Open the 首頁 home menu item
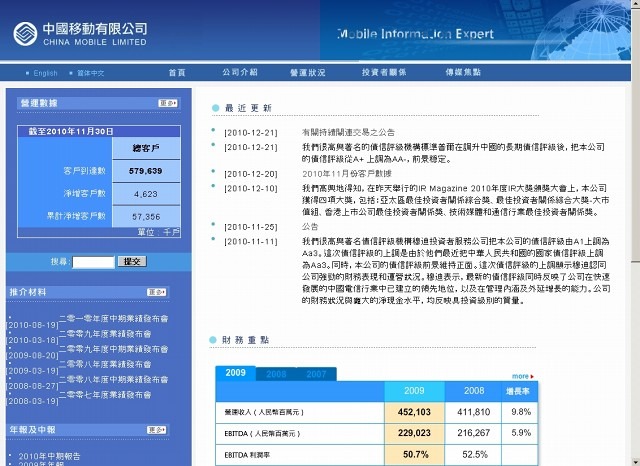The height and width of the screenshot is (466, 640). [x=177, y=73]
